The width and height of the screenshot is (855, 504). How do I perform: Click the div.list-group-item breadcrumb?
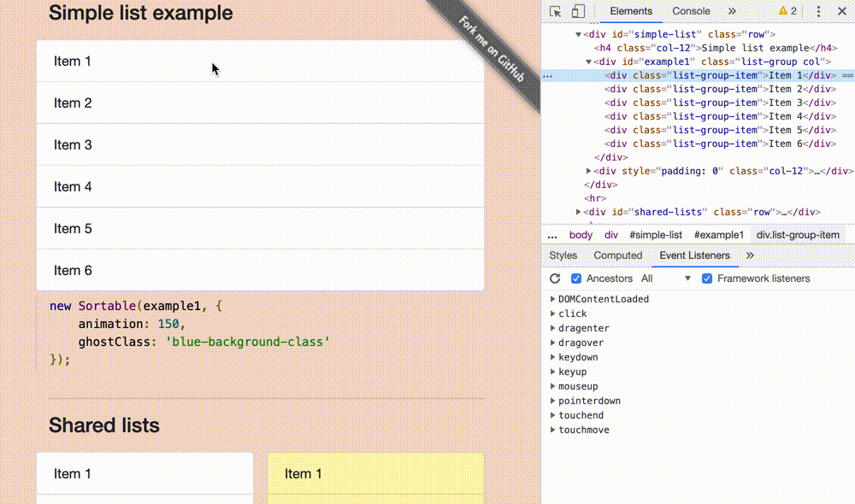pyautogui.click(x=798, y=235)
